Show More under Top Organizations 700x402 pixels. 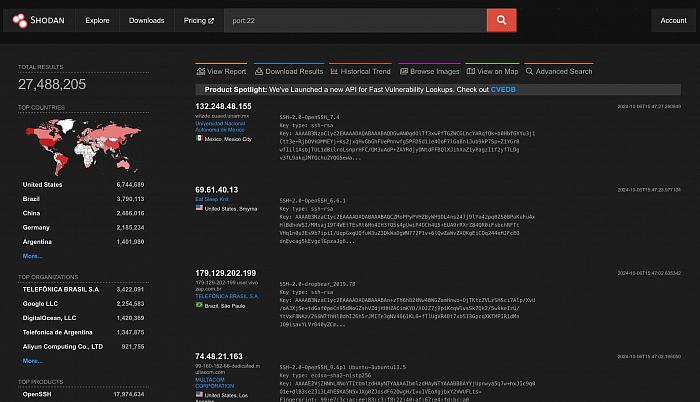coord(33,360)
